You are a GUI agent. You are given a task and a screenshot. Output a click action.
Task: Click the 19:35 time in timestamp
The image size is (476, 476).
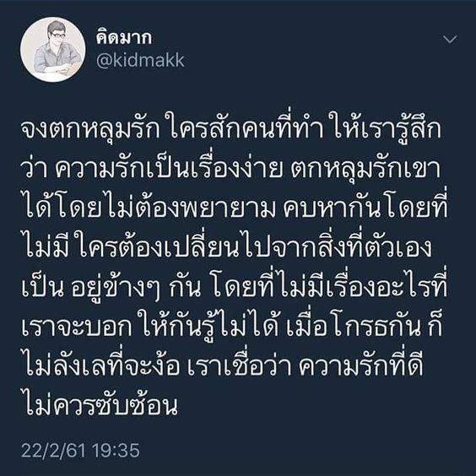(x=116, y=450)
